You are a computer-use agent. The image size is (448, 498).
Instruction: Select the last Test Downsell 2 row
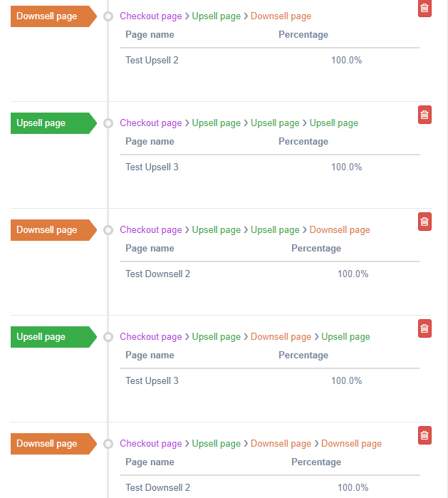click(x=270, y=487)
